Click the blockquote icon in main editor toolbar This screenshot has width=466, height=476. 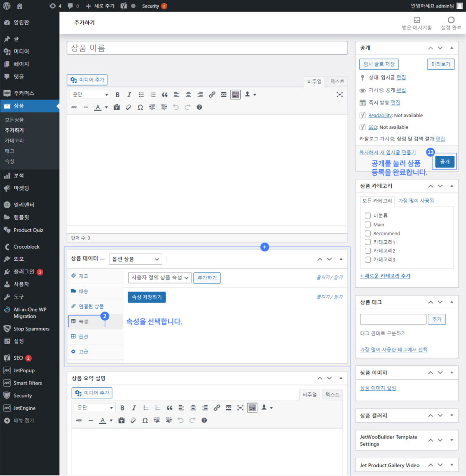tap(164, 94)
